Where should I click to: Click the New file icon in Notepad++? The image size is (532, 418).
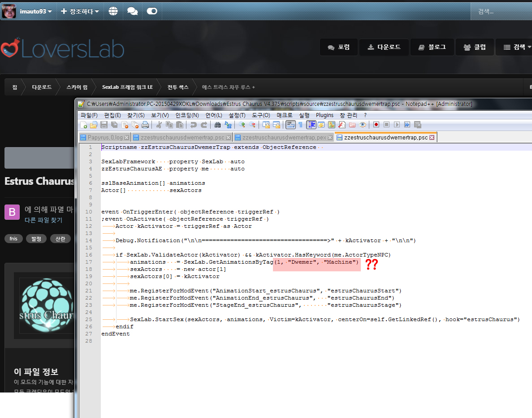(x=83, y=125)
